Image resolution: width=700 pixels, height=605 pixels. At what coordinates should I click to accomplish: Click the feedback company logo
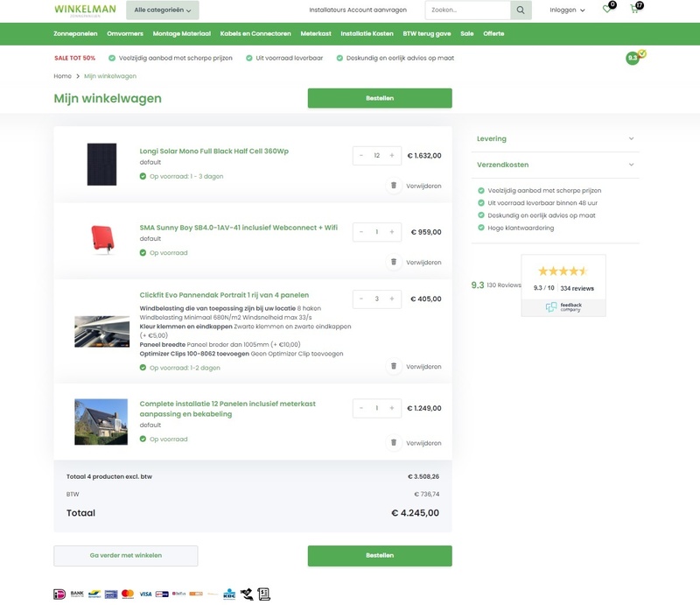pyautogui.click(x=563, y=307)
